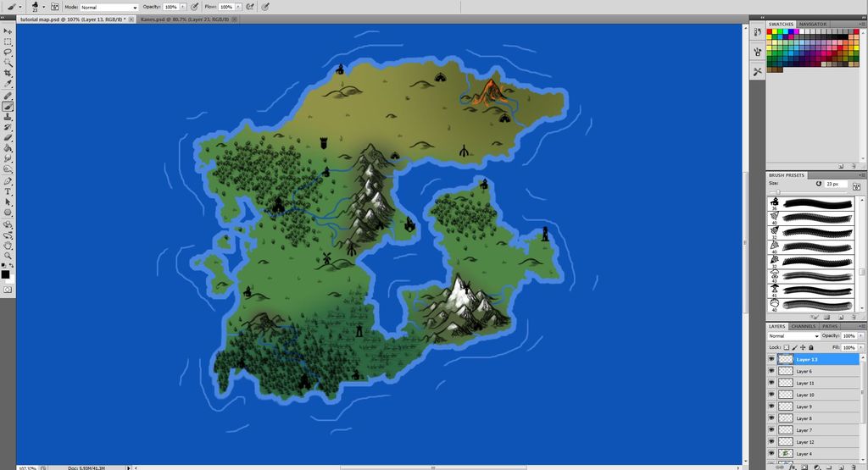Open the brush Mode dropdown
The height and width of the screenshot is (470, 868).
[x=108, y=7]
